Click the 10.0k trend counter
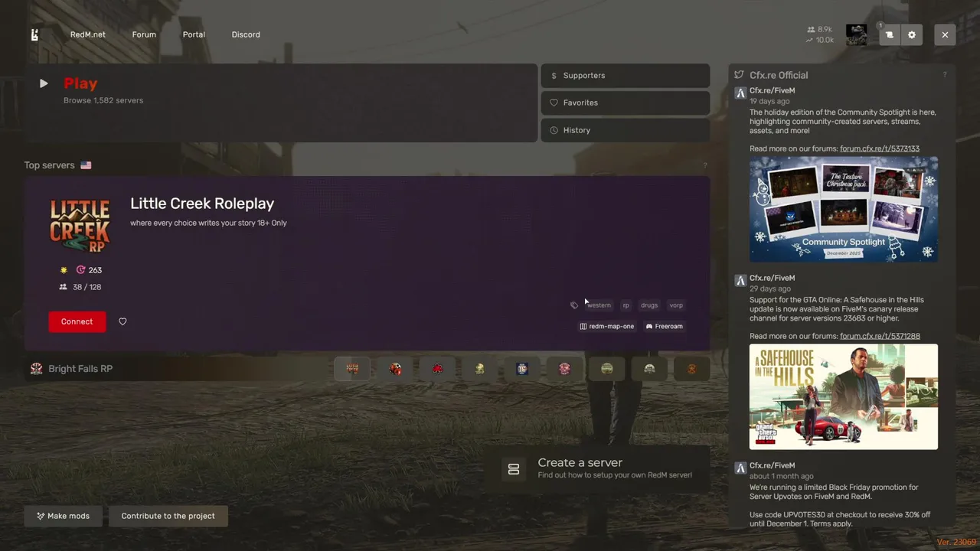 click(820, 40)
